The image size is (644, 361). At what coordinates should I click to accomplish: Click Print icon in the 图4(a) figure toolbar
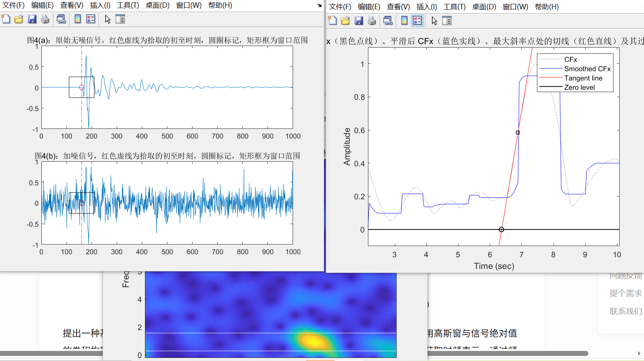click(45, 19)
